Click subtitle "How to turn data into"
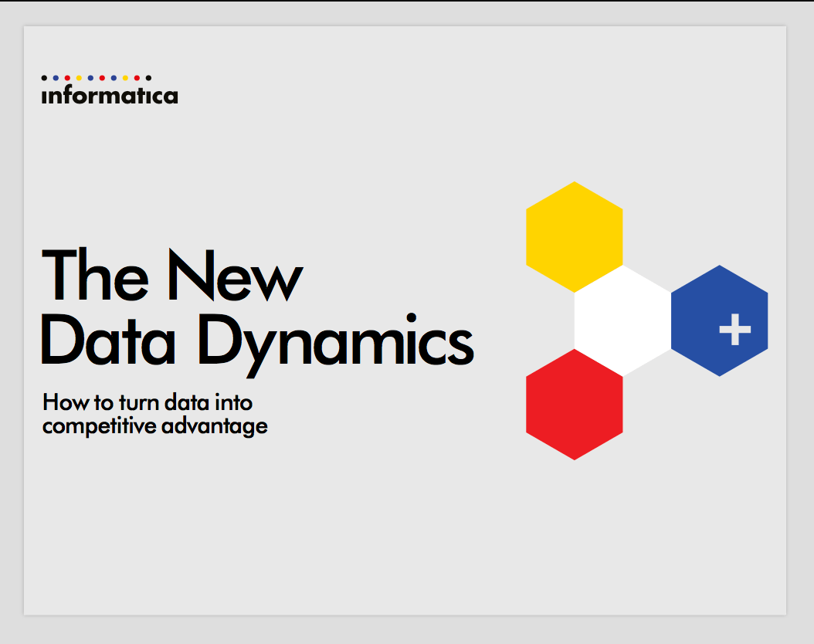The height and width of the screenshot is (644, 814). tap(148, 403)
